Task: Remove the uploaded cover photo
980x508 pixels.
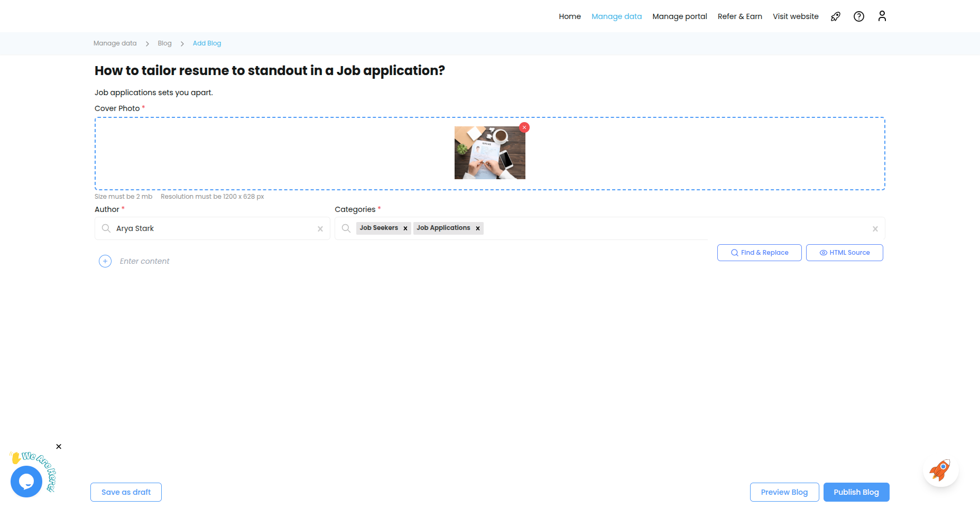Action: (x=524, y=127)
